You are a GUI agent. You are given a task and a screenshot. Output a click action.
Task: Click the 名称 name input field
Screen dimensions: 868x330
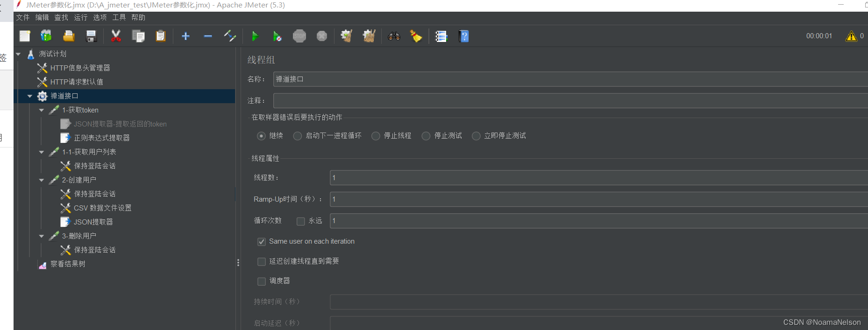point(570,79)
